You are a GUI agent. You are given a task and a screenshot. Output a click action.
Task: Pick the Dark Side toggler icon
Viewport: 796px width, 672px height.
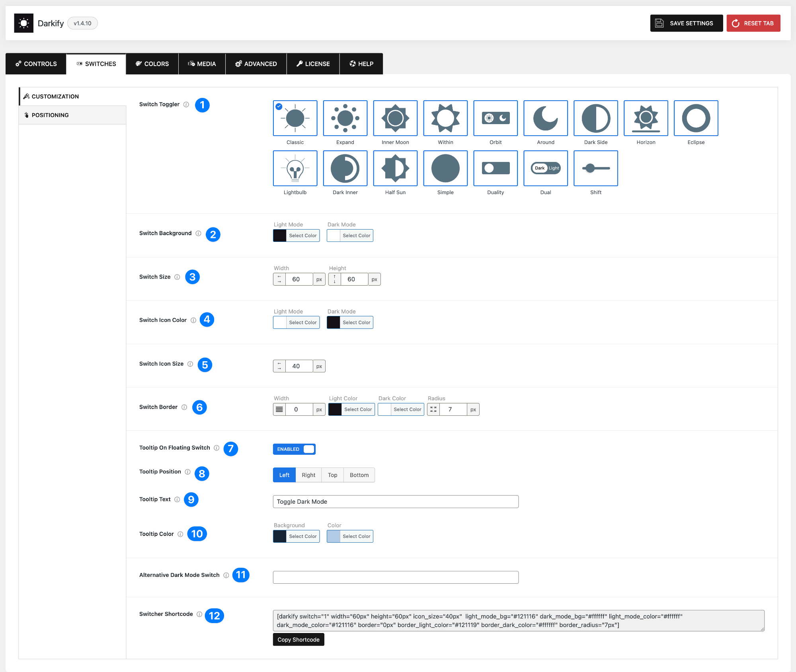coord(595,118)
